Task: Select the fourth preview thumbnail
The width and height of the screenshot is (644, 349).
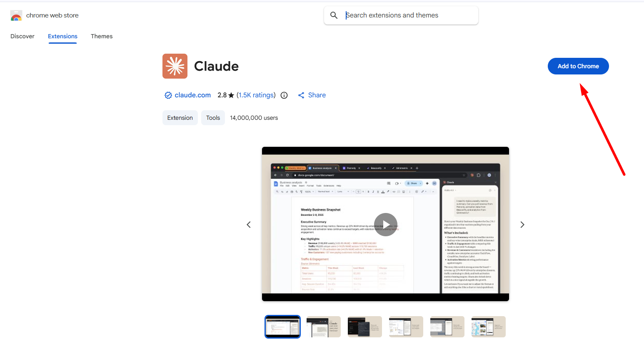Action: 406,327
